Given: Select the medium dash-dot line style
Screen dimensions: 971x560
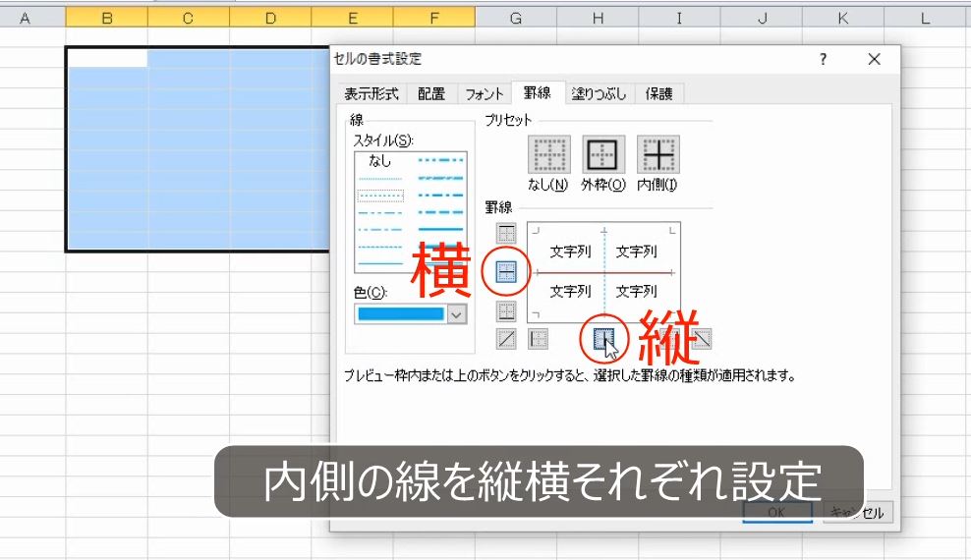Looking at the screenshot, I should click(441, 196).
